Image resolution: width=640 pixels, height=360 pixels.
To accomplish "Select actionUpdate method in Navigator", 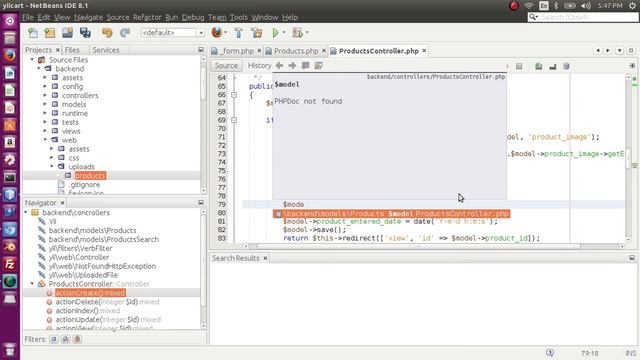I will [108, 319].
